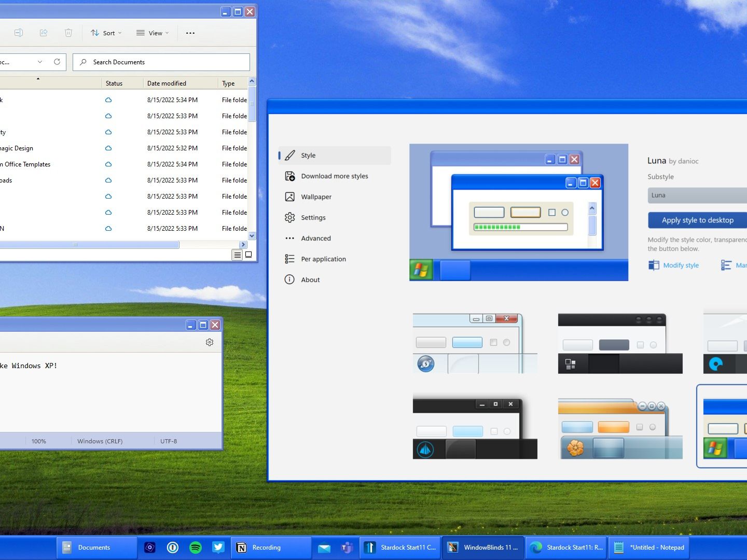
Task: Open the View dropdown in Documents window
Action: (x=153, y=33)
